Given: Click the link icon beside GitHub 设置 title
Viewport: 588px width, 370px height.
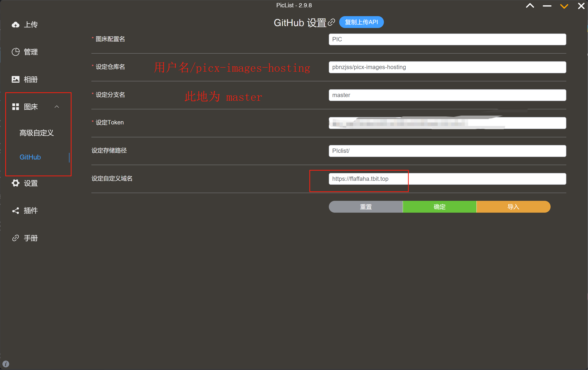Looking at the screenshot, I should pyautogui.click(x=332, y=22).
